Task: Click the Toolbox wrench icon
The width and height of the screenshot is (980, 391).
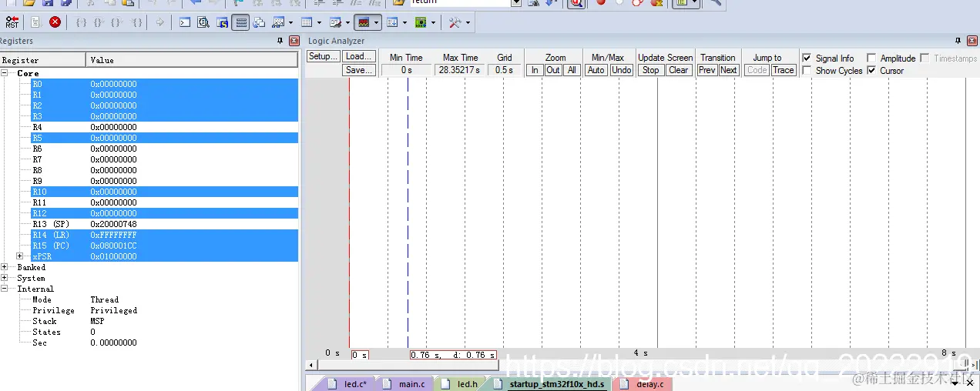Action: point(455,22)
